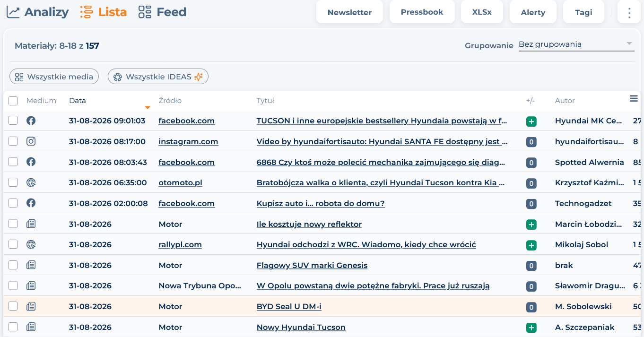644x337 pixels.
Task: Click the web globe icon in otomoto.pl row
Action: tap(31, 182)
